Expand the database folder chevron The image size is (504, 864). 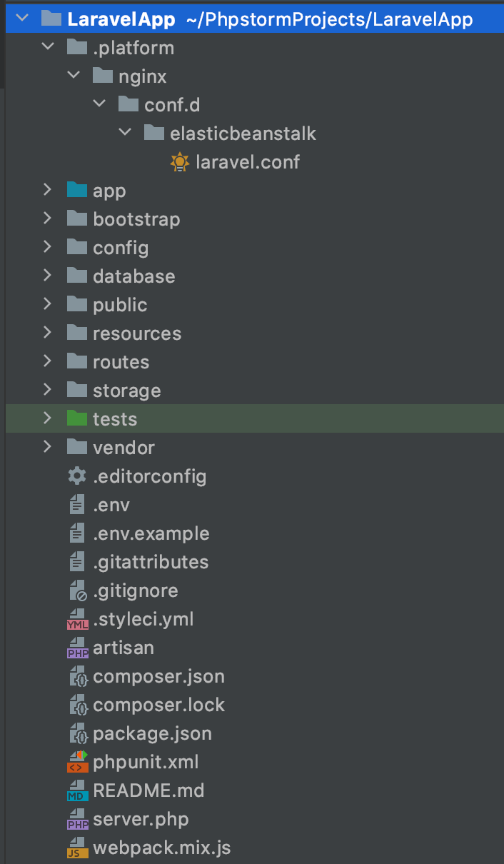point(48,276)
